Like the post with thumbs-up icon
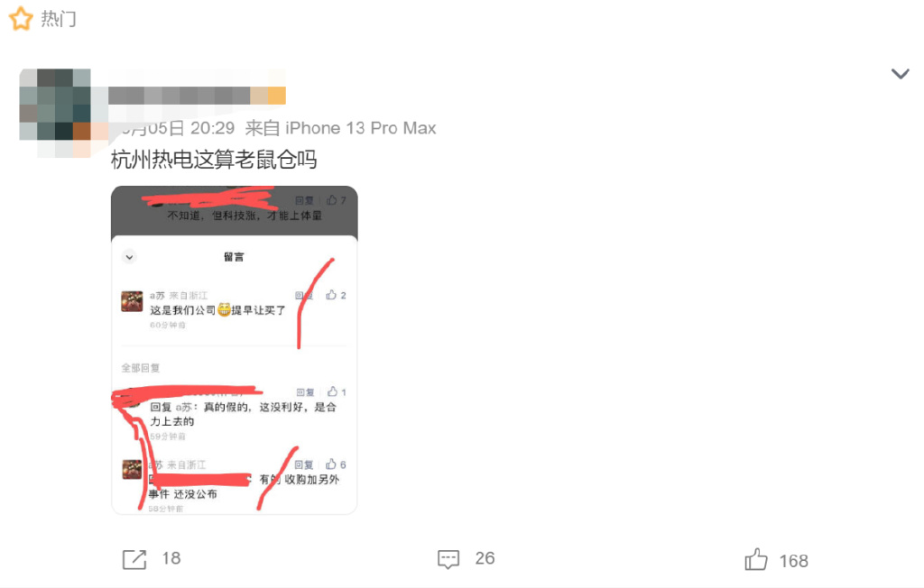This screenshot has width=924, height=588. 756,560
